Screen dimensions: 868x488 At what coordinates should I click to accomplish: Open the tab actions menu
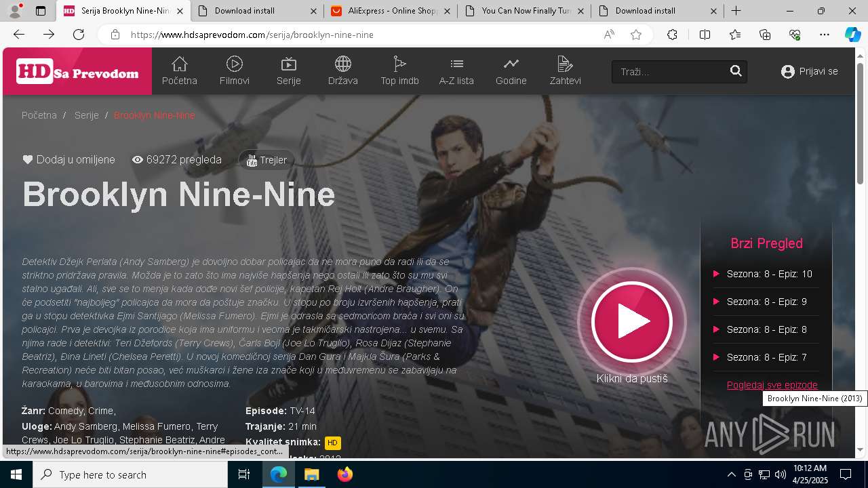tap(41, 11)
